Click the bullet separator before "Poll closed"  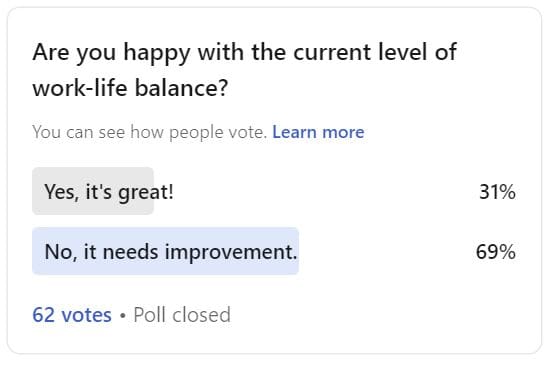tap(123, 315)
